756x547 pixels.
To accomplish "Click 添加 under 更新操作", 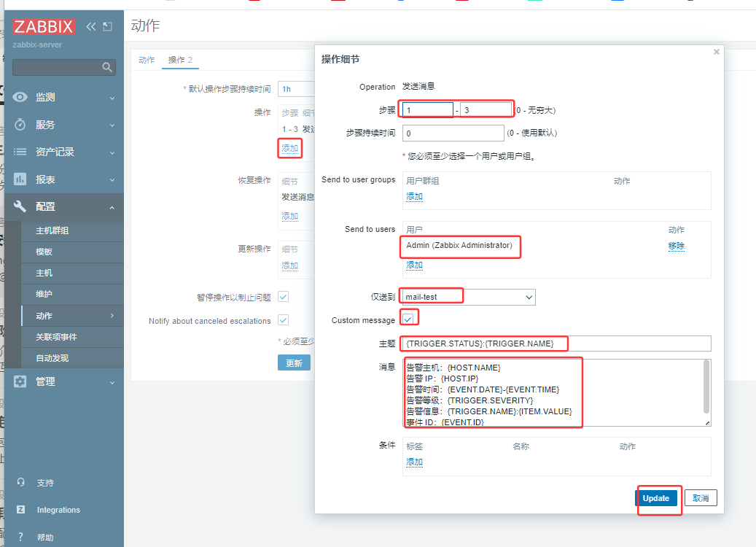I will (289, 265).
